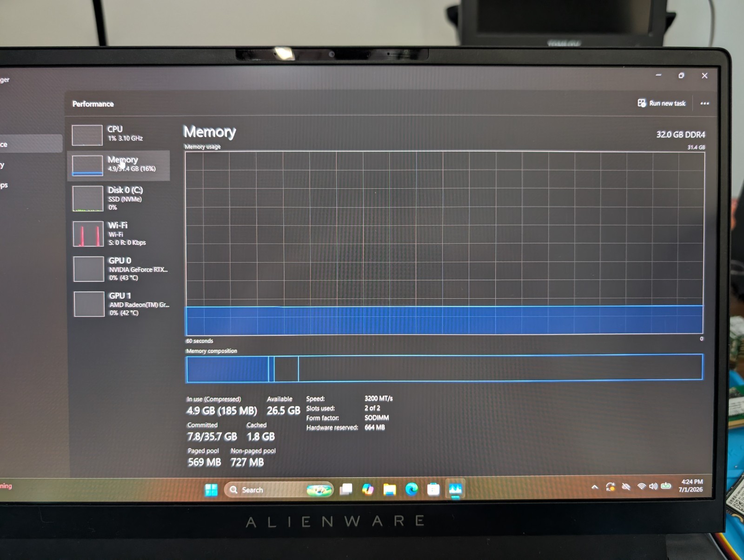The height and width of the screenshot is (560, 744).
Task: Click the Wi-Fi network tray icon
Action: click(x=641, y=487)
